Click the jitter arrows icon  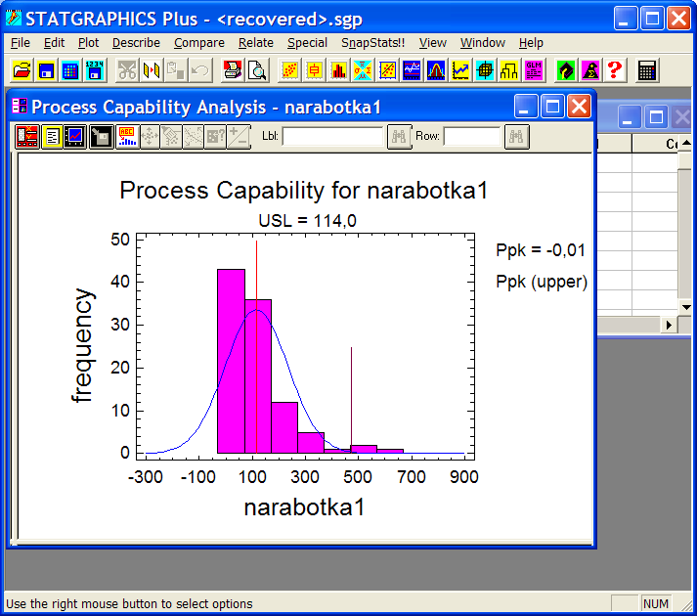click(150, 137)
